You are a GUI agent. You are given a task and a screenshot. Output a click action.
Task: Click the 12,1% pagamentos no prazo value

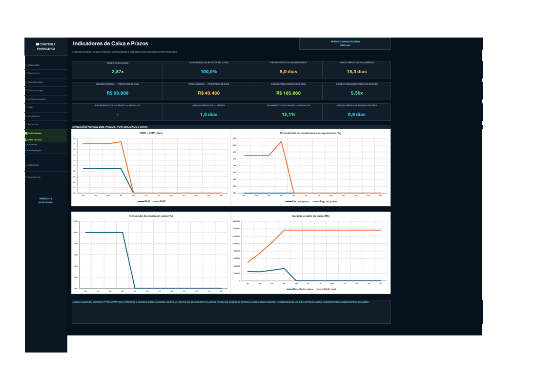(x=288, y=115)
